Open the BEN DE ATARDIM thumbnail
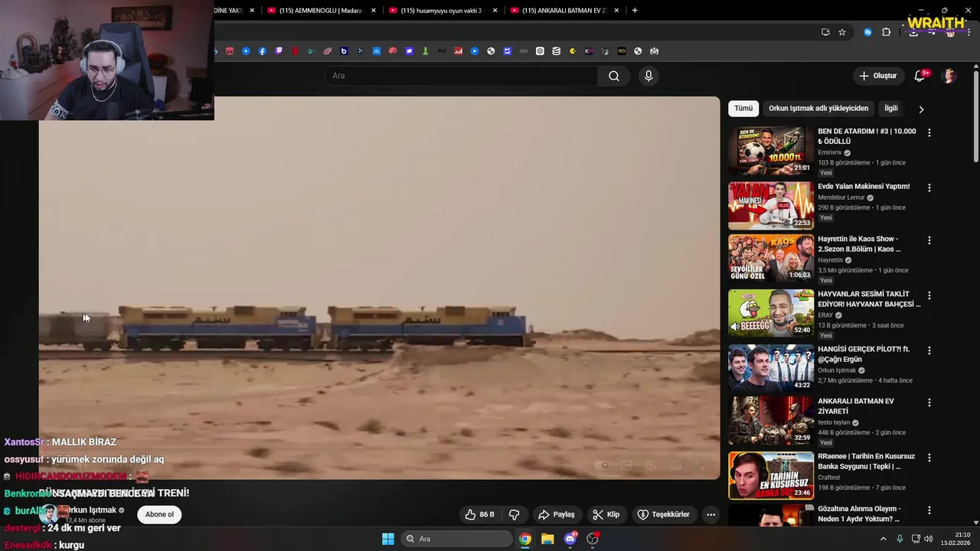Screen dimensions: 980x551 pyautogui.click(x=771, y=151)
